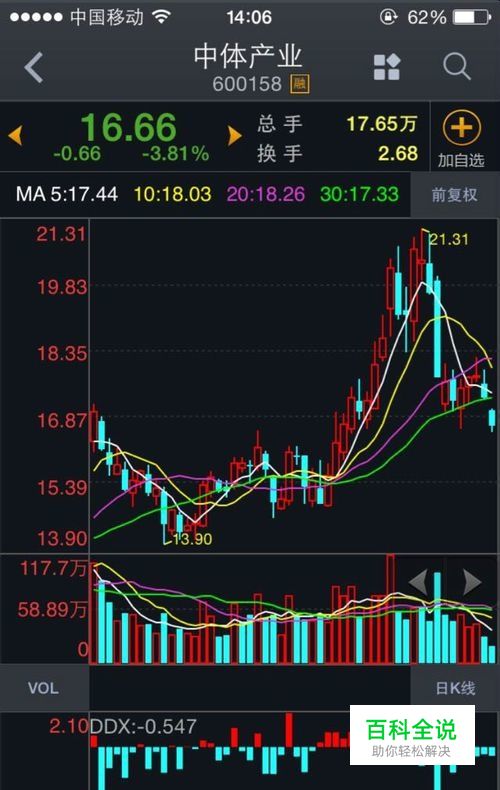The width and height of the screenshot is (500, 790).
Task: Open 前复权 price adjustment selector
Action: pyautogui.click(x=454, y=194)
